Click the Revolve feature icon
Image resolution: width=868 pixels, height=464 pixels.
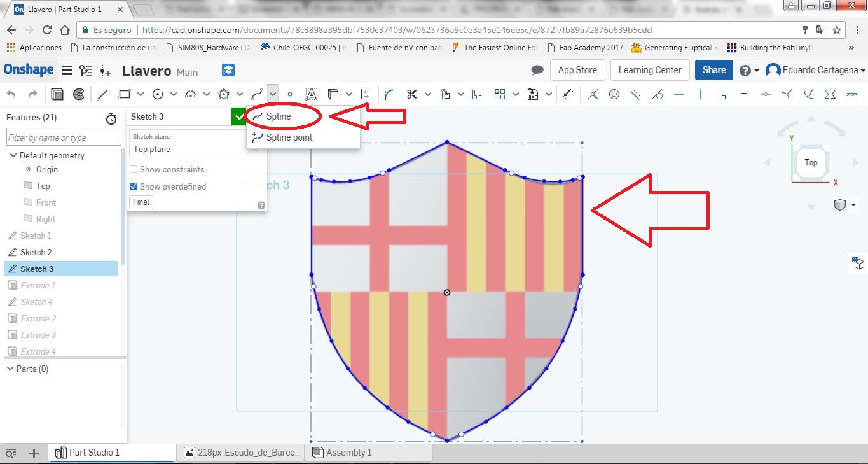pos(79,94)
